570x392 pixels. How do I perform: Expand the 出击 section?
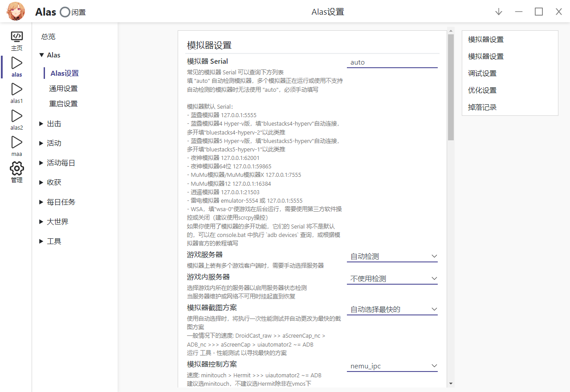click(41, 124)
